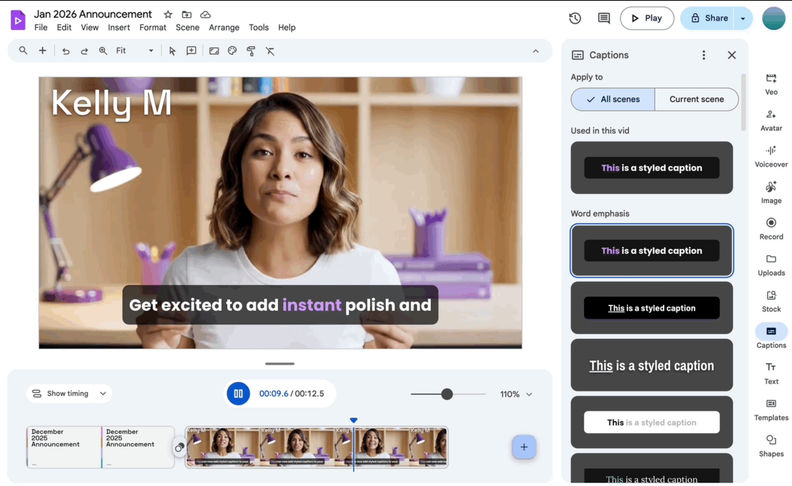The width and height of the screenshot is (792, 486).
Task: Click the clear formatting icon
Action: tap(270, 51)
